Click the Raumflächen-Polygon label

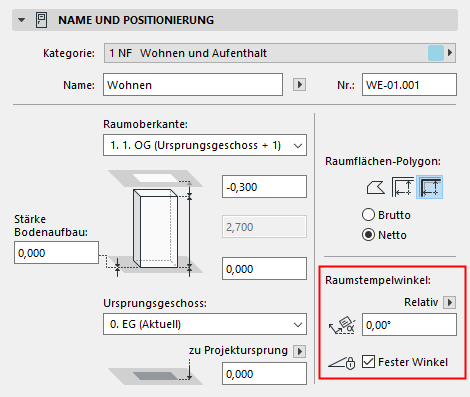coord(383,161)
